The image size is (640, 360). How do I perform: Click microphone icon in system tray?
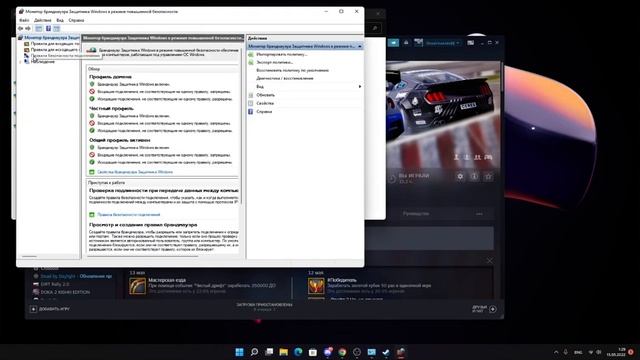pos(566,352)
